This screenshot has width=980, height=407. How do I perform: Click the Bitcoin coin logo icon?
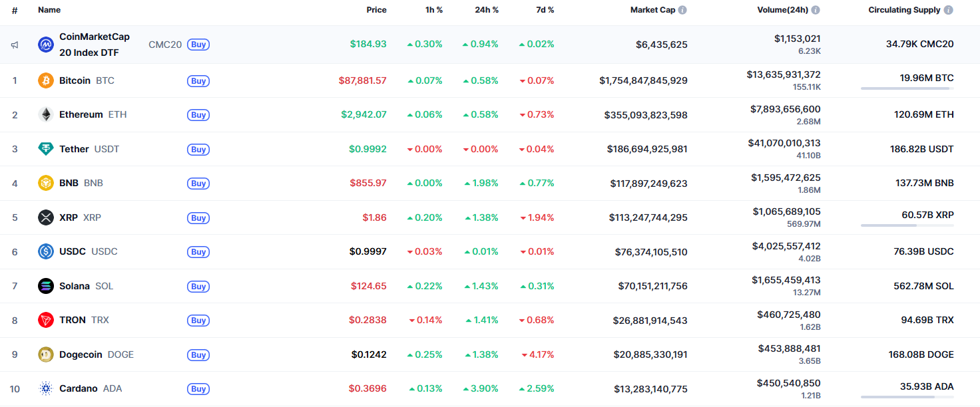[x=46, y=80]
